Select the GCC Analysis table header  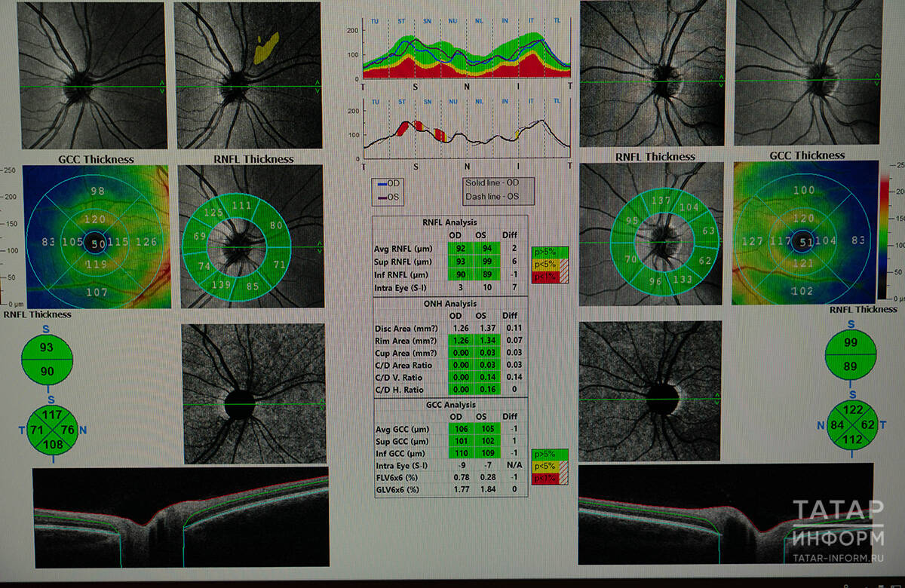(450, 404)
